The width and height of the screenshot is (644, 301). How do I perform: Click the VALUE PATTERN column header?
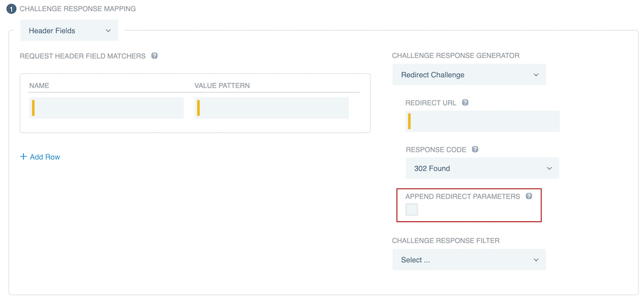click(222, 86)
